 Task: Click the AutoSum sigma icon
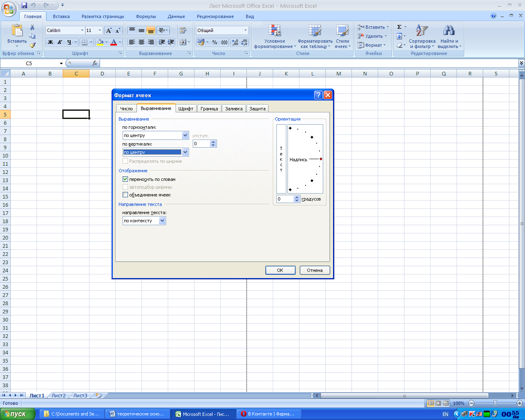pos(399,27)
